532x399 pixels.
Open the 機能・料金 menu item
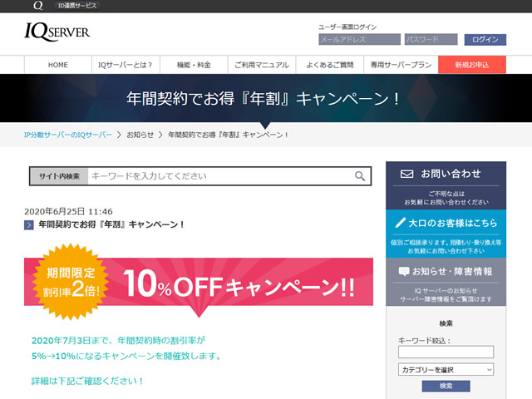194,65
